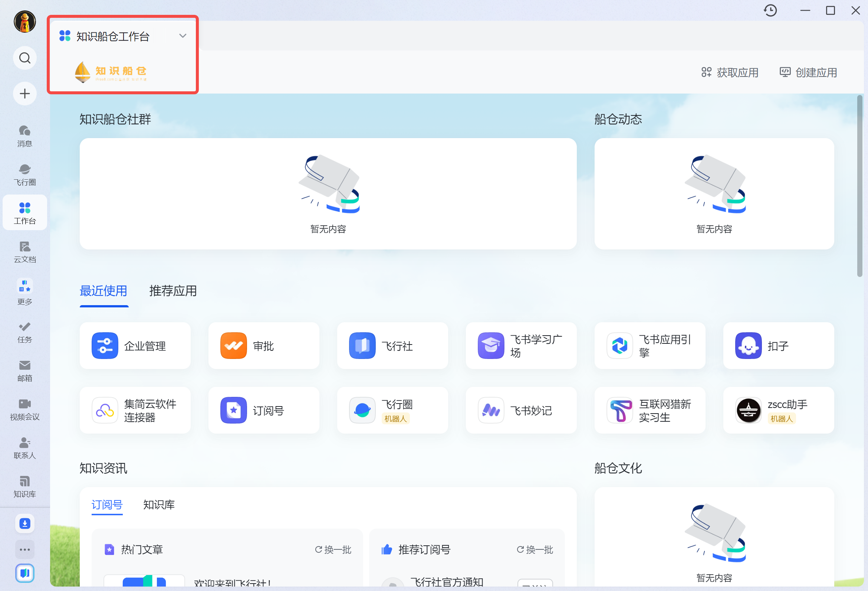
Task: Launch the 企业管理 app
Action: click(x=135, y=346)
